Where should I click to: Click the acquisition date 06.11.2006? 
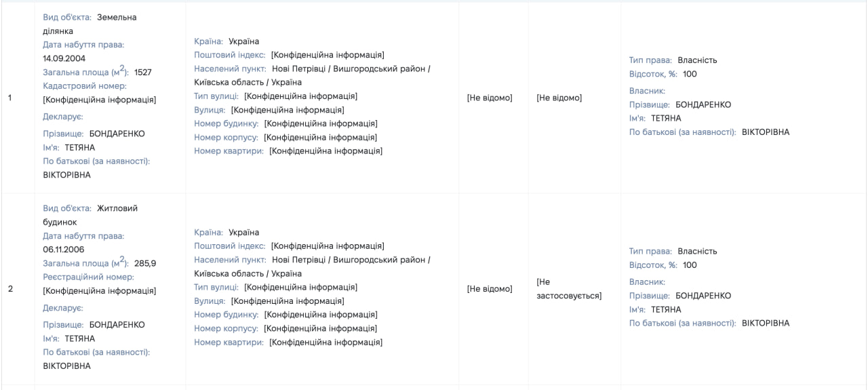pyautogui.click(x=64, y=250)
